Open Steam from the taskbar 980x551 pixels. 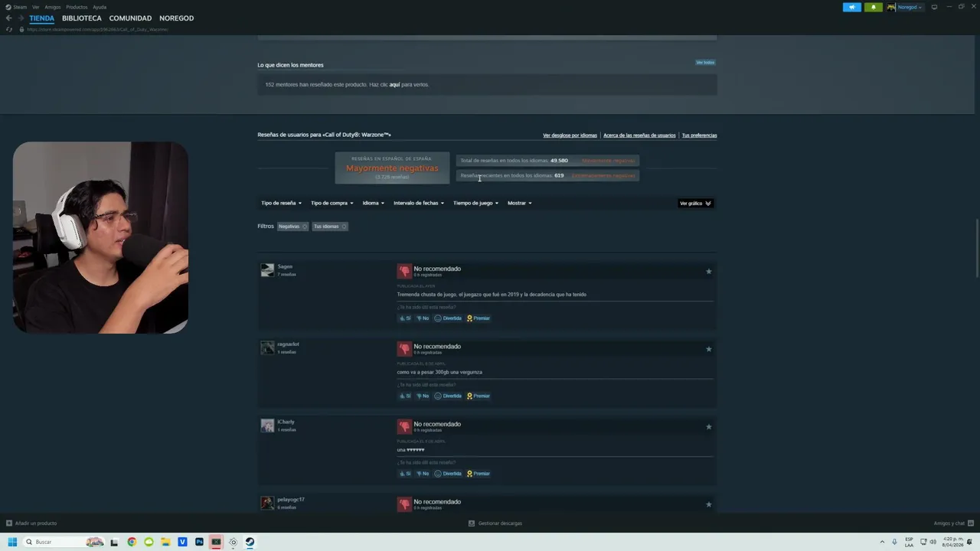coord(250,542)
